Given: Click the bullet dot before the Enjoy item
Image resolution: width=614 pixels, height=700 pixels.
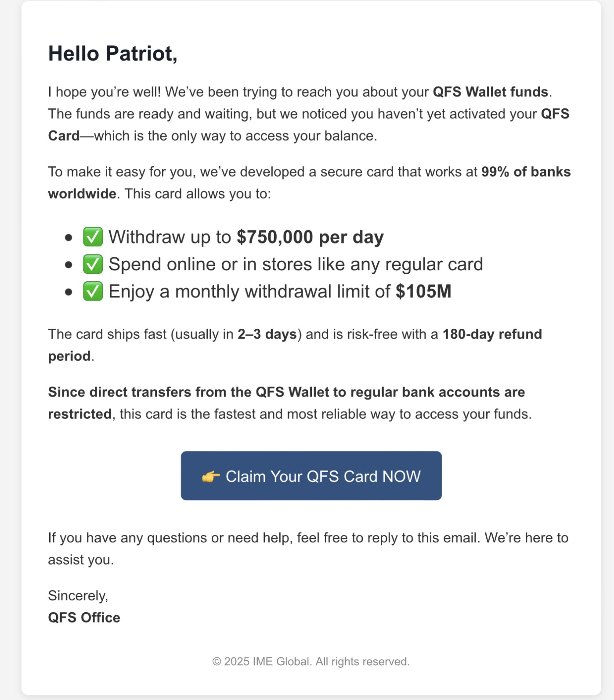Looking at the screenshot, I should [69, 292].
